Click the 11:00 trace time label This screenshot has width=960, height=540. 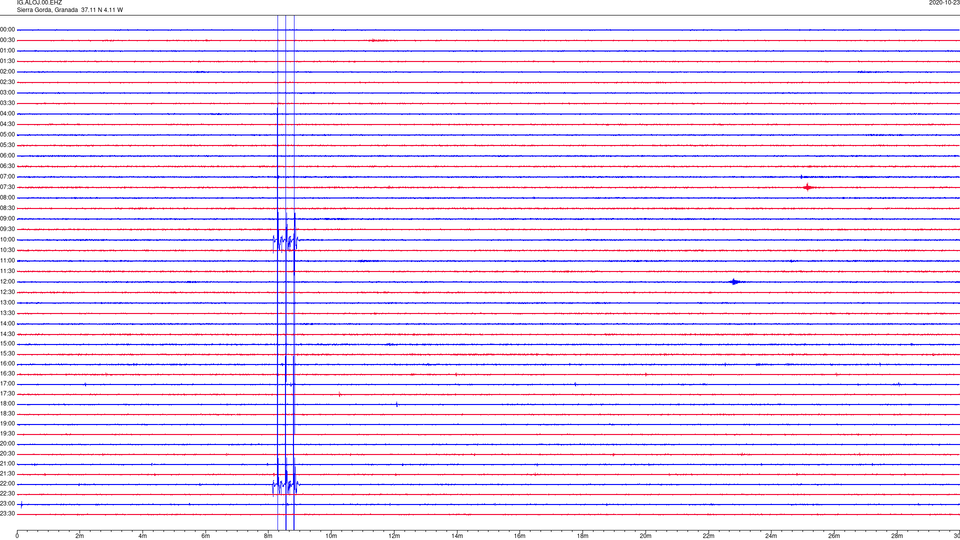[x=7, y=261]
